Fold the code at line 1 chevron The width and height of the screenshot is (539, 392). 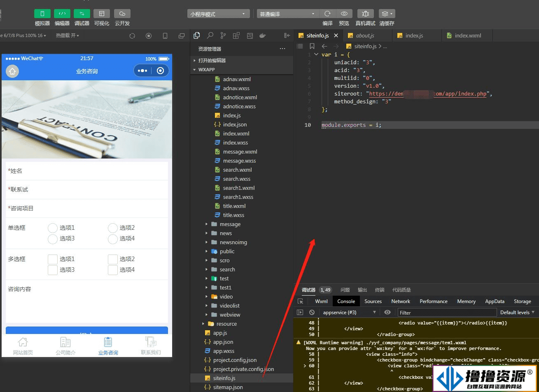pos(316,54)
